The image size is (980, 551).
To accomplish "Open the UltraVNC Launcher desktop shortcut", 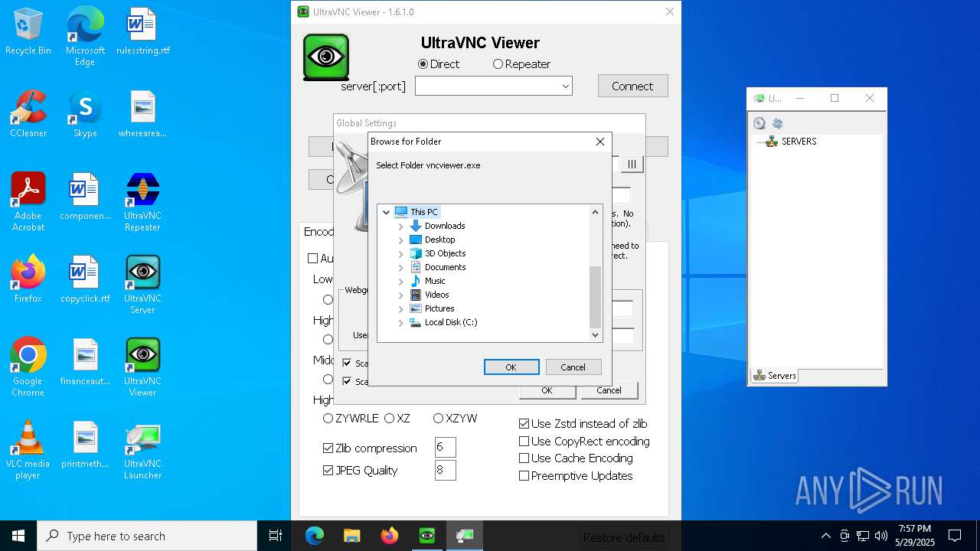I will click(x=142, y=450).
